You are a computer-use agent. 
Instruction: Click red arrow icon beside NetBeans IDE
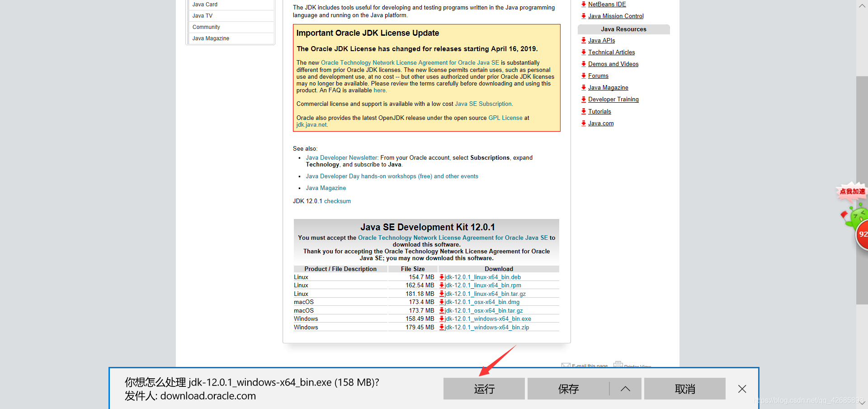coord(584,4)
